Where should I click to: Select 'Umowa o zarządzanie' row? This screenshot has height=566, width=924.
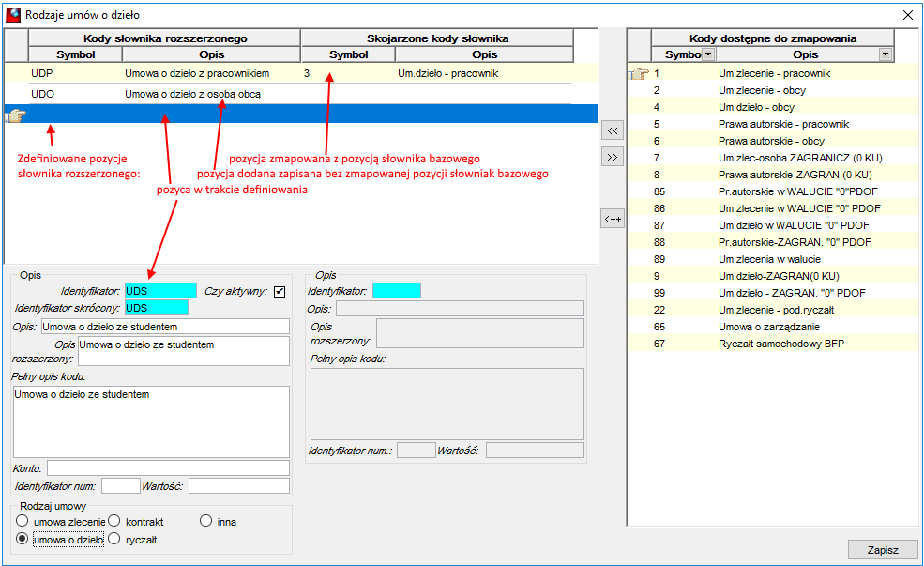point(773,327)
